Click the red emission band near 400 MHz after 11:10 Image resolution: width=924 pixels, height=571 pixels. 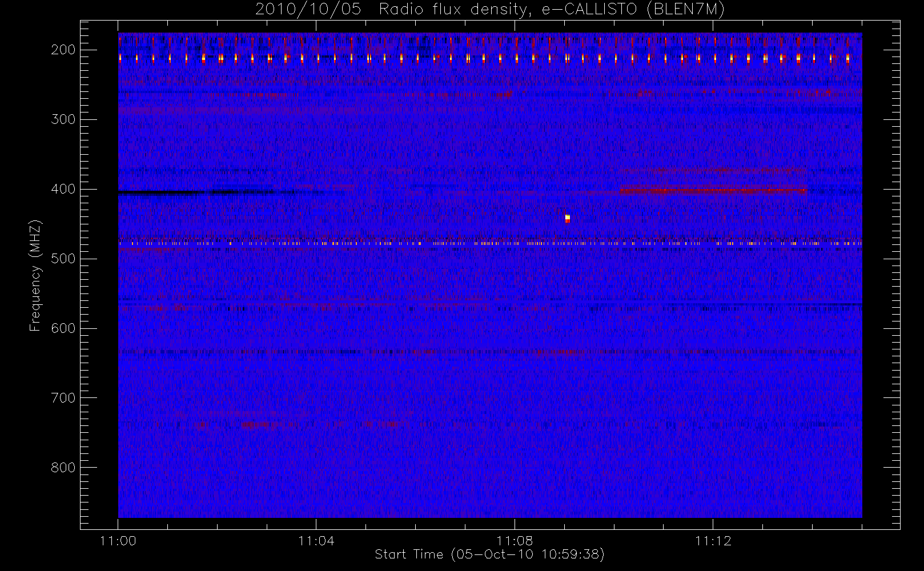pos(713,191)
